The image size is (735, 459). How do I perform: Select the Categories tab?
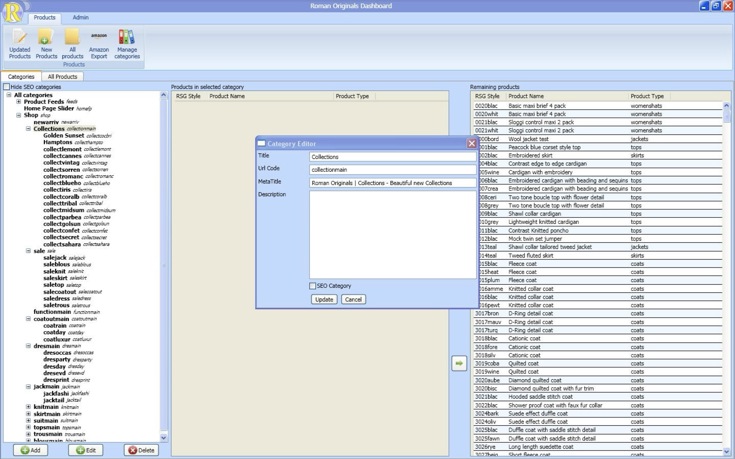point(21,76)
